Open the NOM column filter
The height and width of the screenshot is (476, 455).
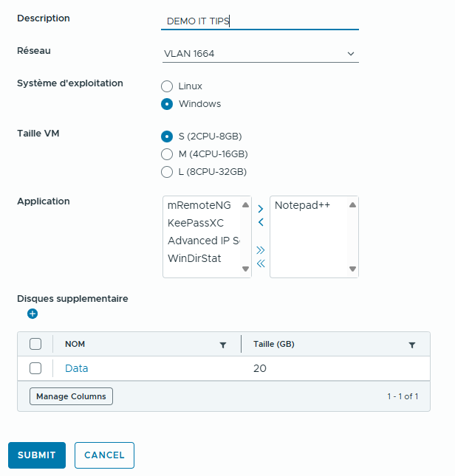pyautogui.click(x=223, y=345)
